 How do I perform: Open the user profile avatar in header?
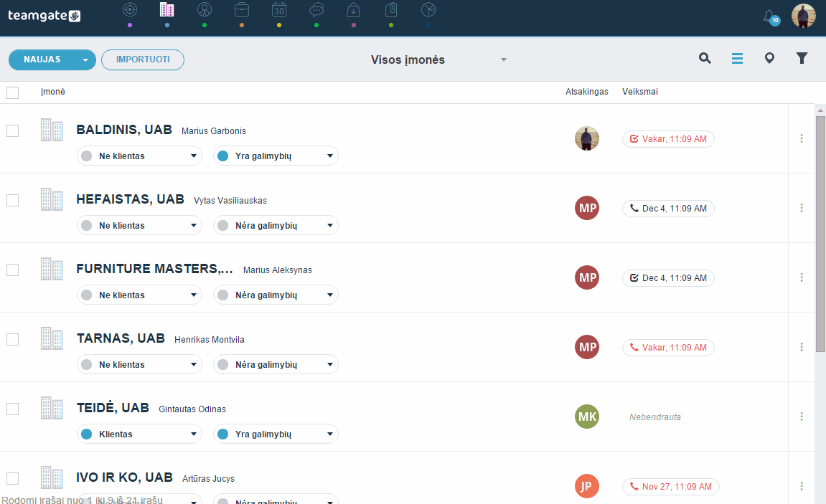(x=803, y=16)
